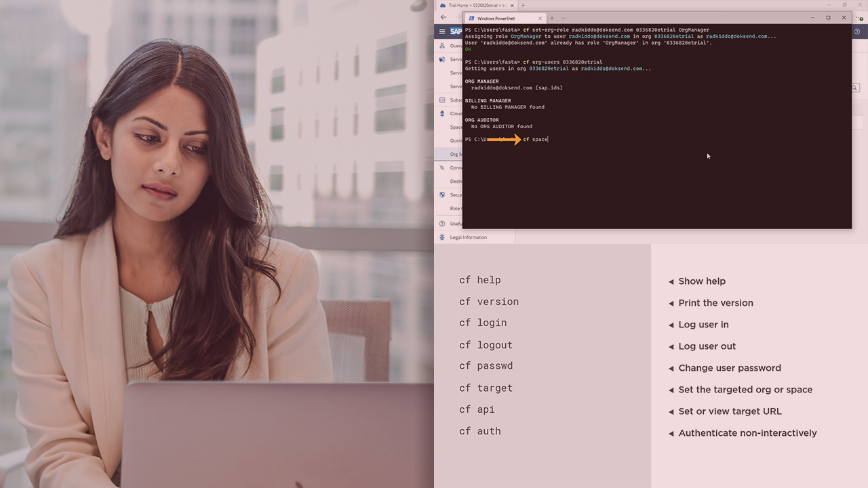Click the Overview person icon in sidebar

(x=442, y=46)
